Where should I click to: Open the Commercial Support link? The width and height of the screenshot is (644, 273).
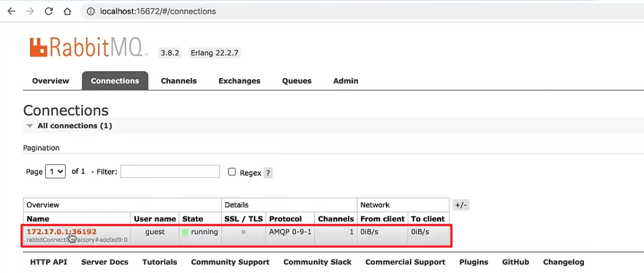(x=405, y=262)
